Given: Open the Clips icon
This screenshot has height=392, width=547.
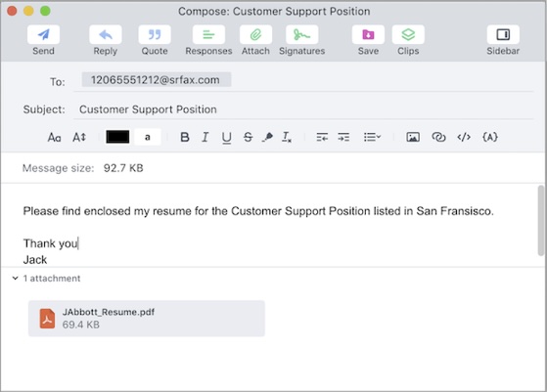Looking at the screenshot, I should [408, 34].
